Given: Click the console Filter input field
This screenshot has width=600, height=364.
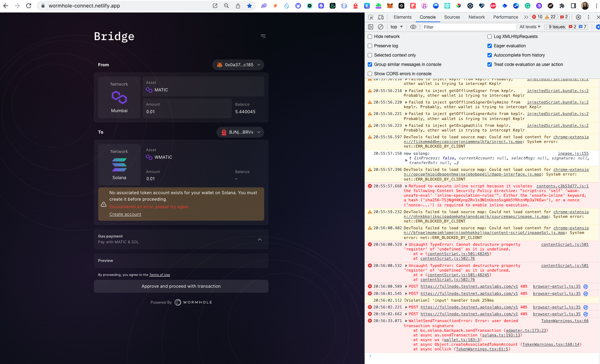Looking at the screenshot, I should 466,27.
